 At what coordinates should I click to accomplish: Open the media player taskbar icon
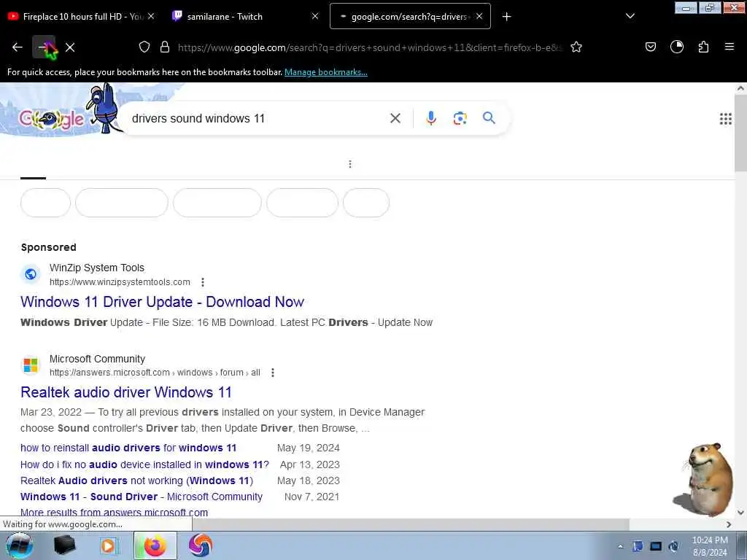[109, 545]
